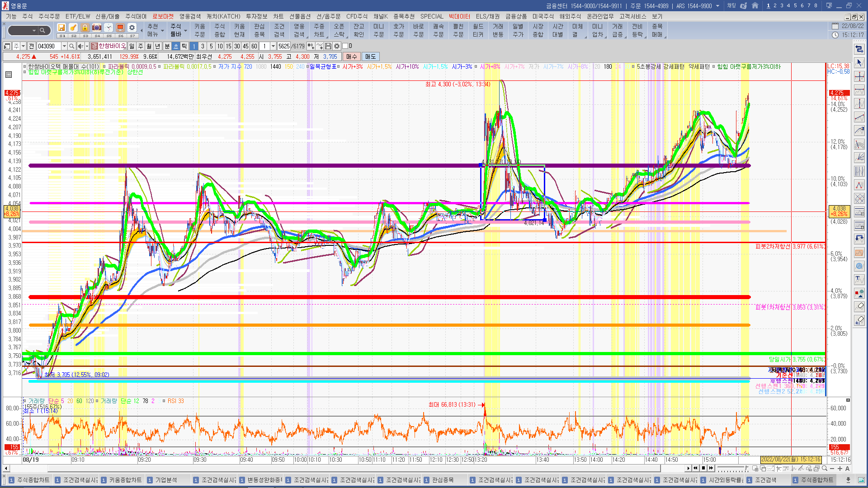The height and width of the screenshot is (488, 868).
Task: Click the rewind button in the replay controls
Action: 696,468
